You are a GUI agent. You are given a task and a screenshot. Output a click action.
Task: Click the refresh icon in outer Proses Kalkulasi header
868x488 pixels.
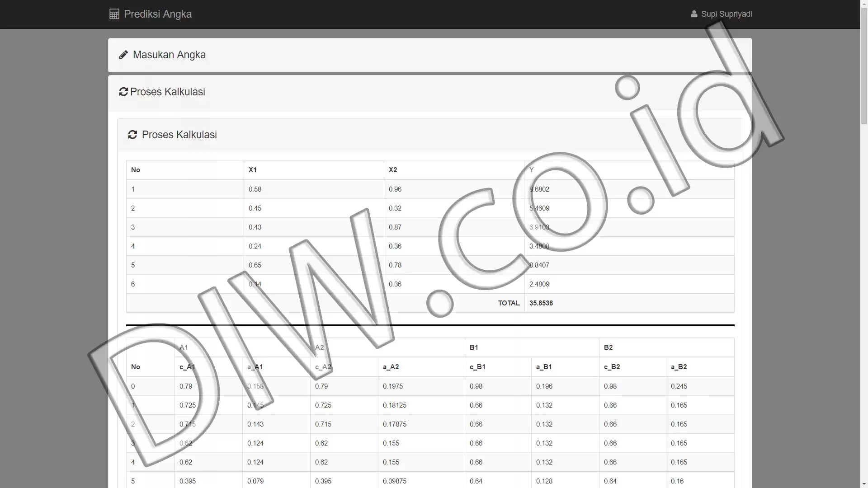pos(123,92)
